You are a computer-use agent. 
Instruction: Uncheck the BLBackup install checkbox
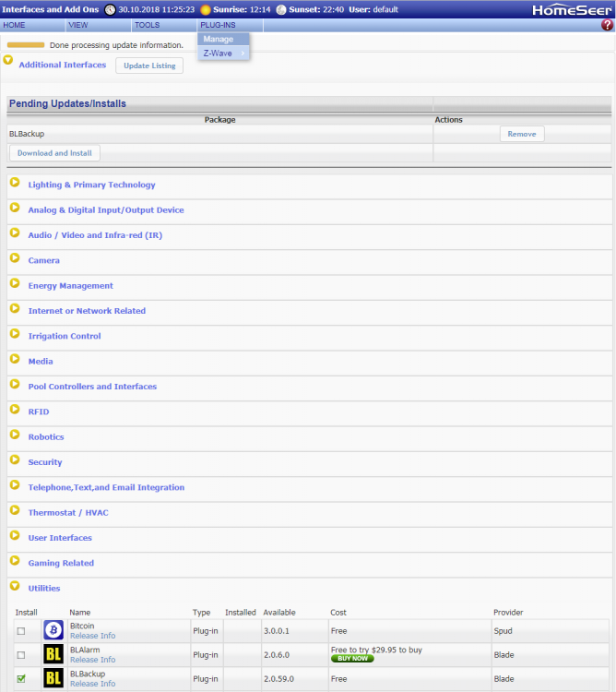pos(21,679)
